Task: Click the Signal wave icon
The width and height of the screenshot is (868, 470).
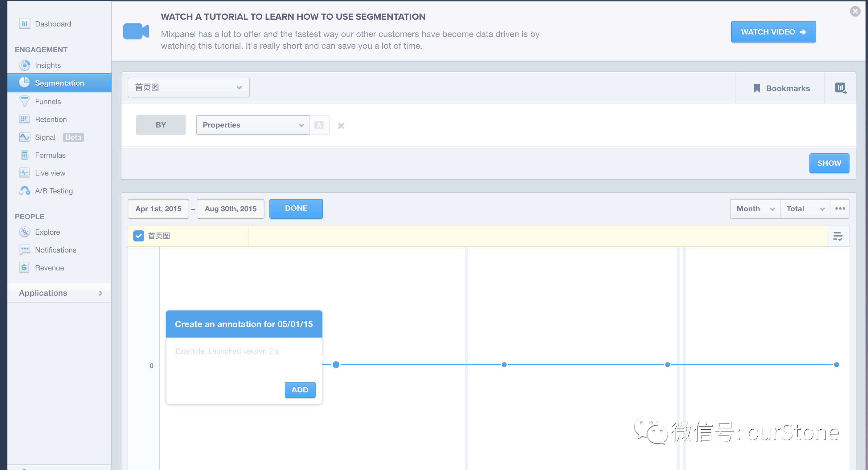Action: point(24,137)
